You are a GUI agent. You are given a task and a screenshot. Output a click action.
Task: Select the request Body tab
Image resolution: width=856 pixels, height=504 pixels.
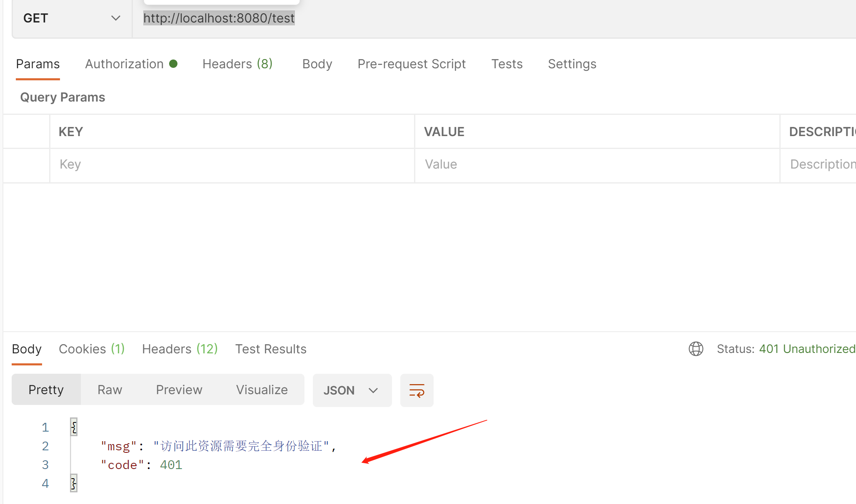coord(317,64)
